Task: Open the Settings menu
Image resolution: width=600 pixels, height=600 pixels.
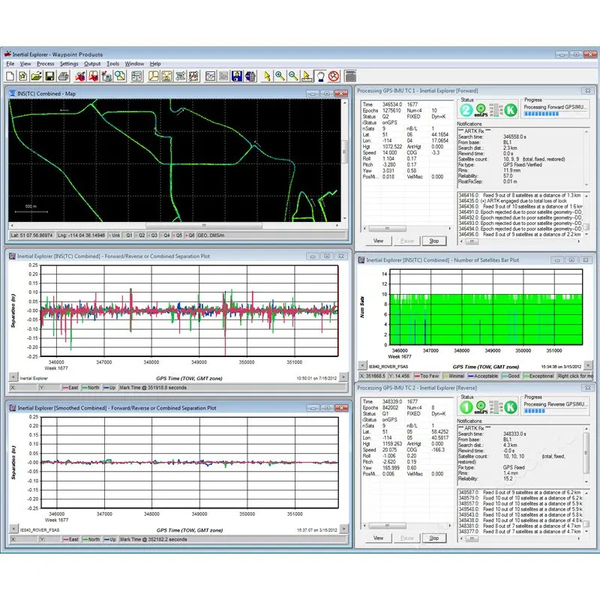Action: 69,63
